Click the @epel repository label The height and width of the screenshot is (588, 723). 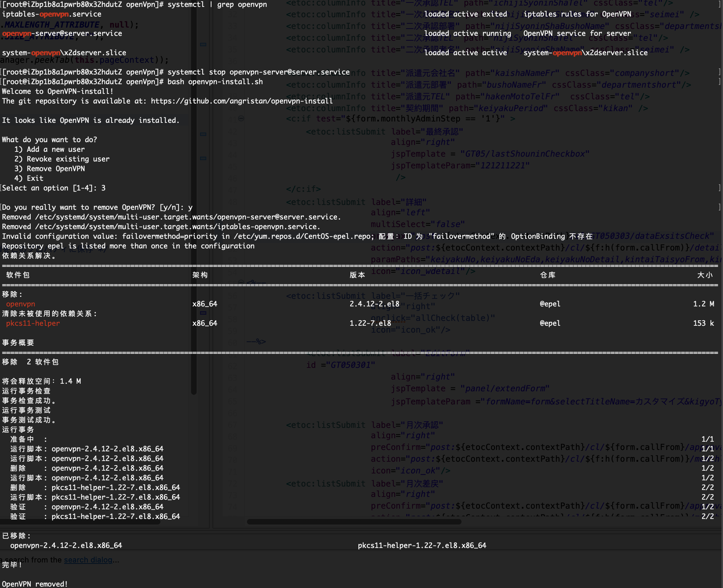550,304
